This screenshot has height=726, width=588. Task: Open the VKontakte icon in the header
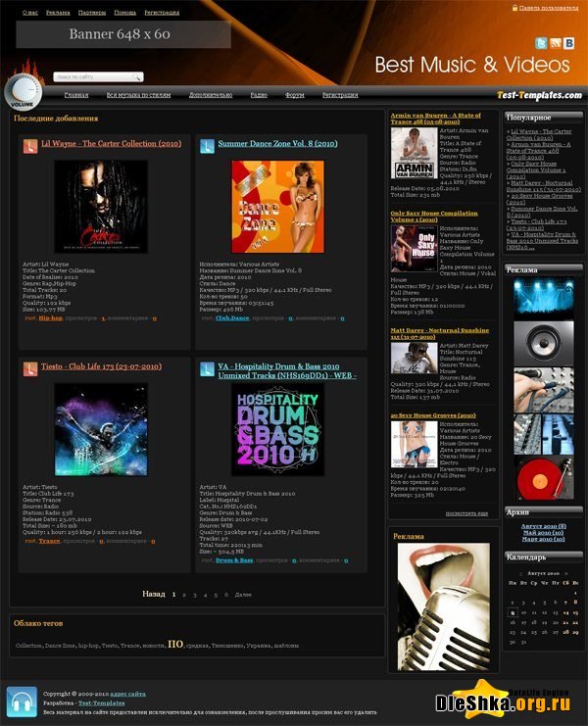(x=569, y=43)
